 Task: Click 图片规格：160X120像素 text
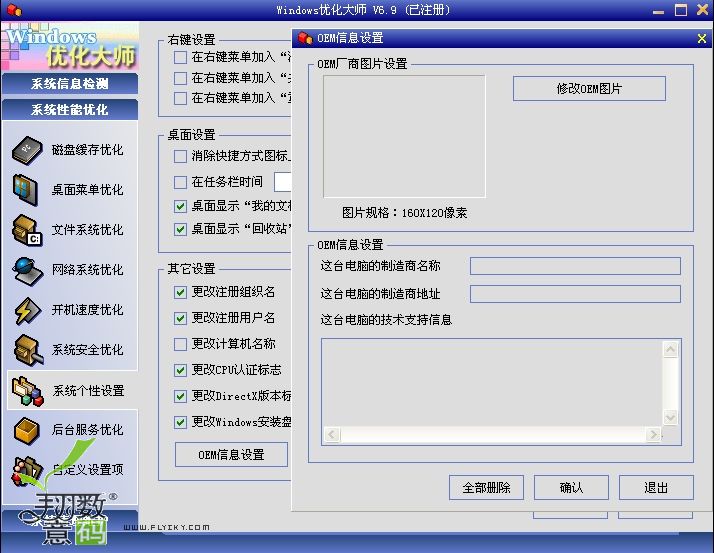(x=404, y=213)
